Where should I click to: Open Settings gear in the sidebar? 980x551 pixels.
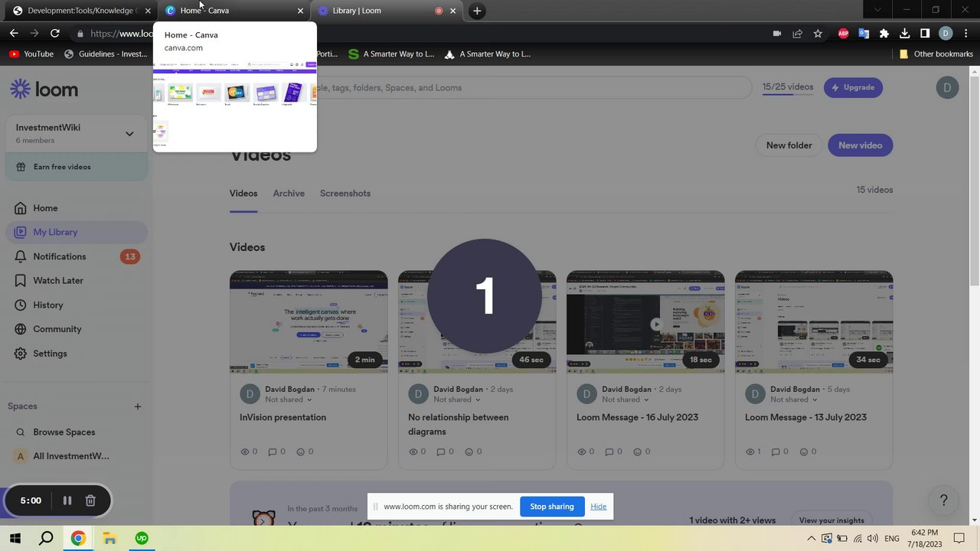pos(20,354)
